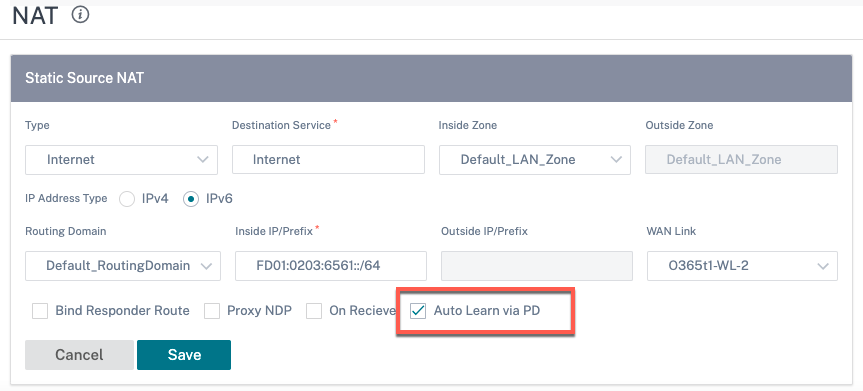
Task: Click the Cancel button
Action: 79,355
